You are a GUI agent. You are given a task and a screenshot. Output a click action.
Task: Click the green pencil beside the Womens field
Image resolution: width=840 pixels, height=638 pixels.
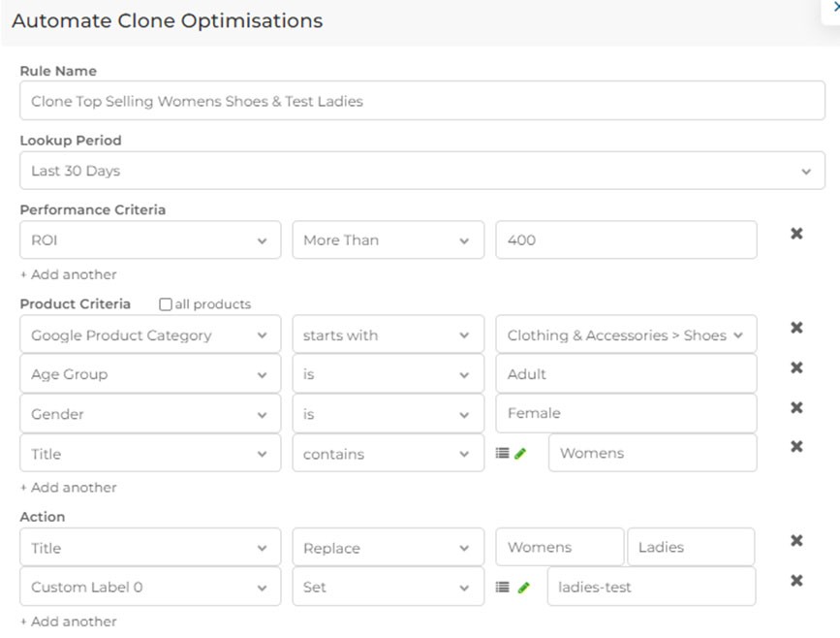[x=519, y=454]
